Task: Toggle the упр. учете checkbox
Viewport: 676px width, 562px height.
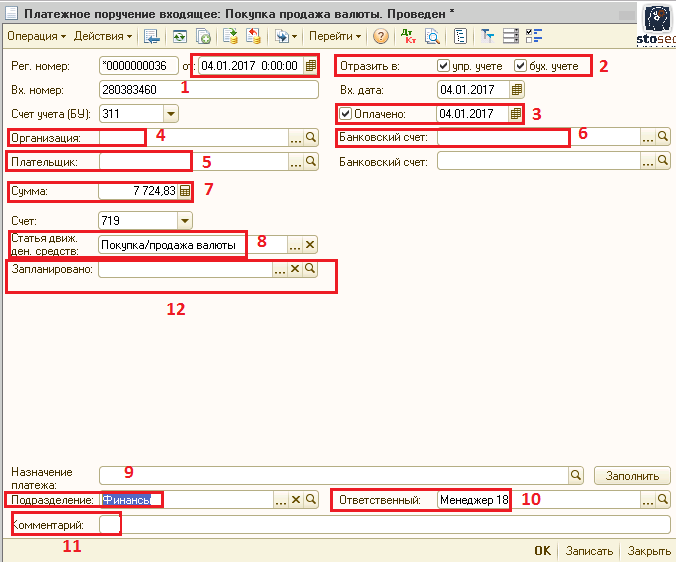Action: tap(444, 66)
